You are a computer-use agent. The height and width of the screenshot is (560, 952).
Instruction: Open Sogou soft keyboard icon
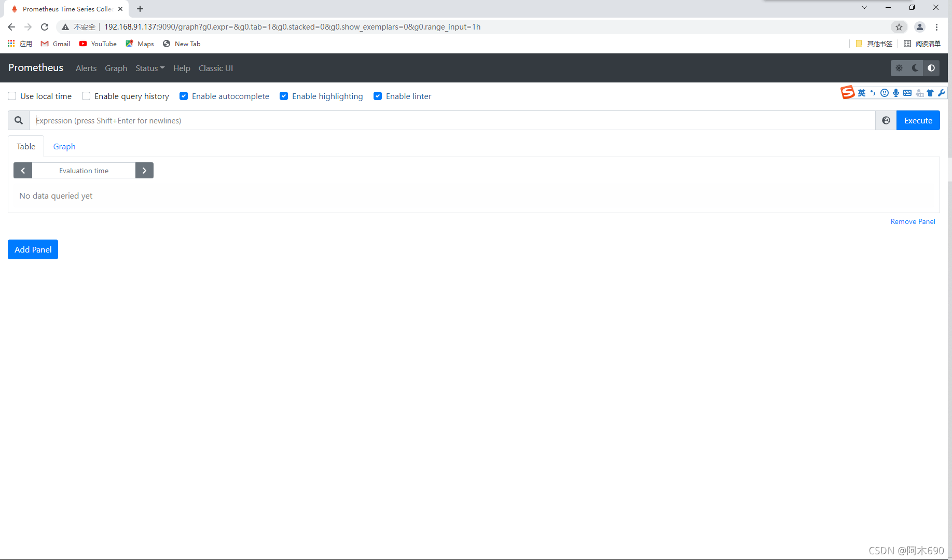[x=907, y=93]
